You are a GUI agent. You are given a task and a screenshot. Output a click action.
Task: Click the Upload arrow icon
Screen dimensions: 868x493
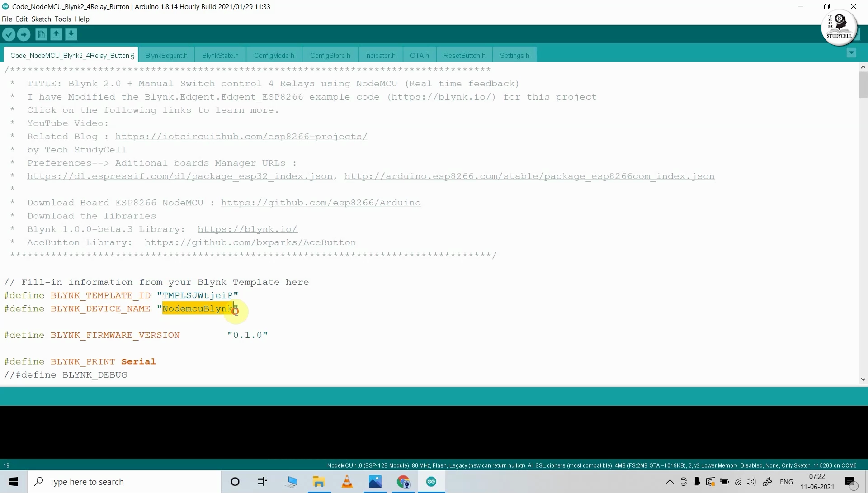24,34
